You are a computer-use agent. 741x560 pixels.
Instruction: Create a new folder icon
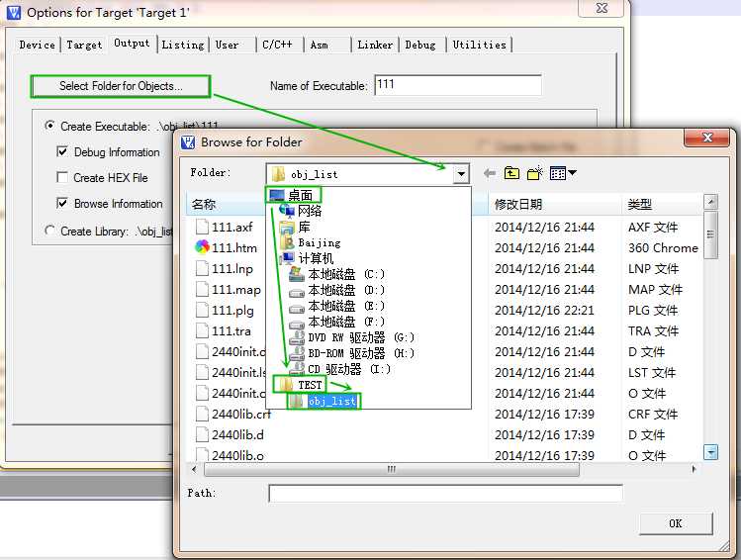[x=535, y=173]
